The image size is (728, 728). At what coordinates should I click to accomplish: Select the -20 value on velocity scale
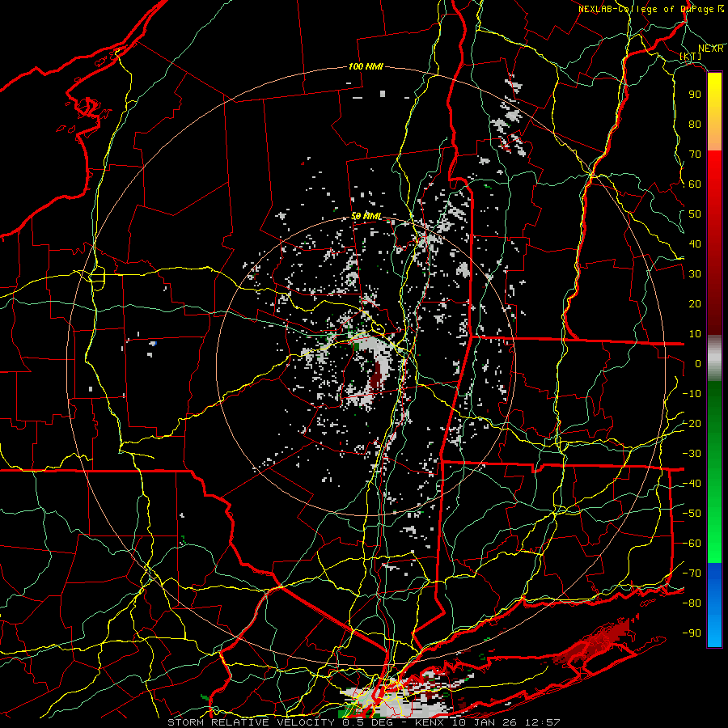click(692, 424)
